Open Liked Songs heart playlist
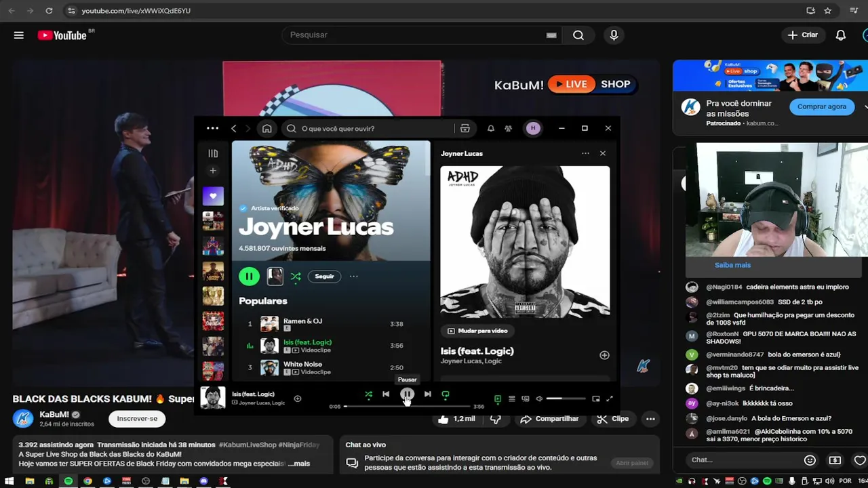Viewport: 868px width, 488px height. tap(213, 196)
